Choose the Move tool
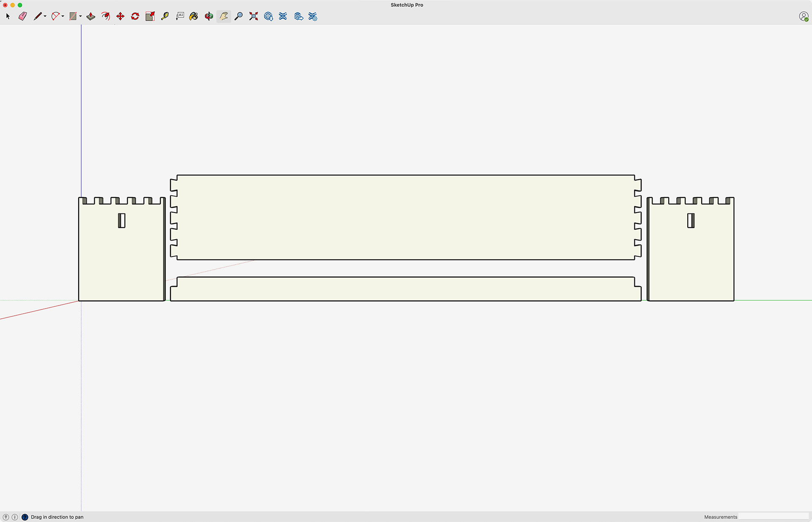This screenshot has width=812, height=522. 121,16
